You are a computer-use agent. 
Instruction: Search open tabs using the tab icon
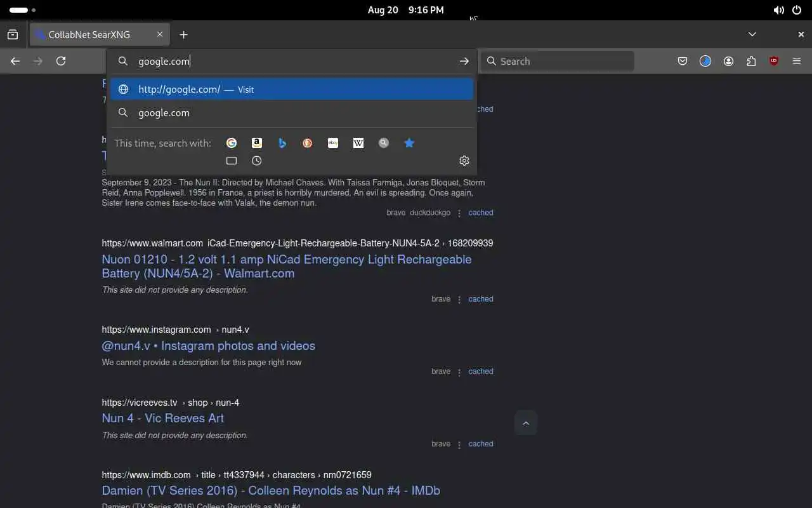pos(232,161)
